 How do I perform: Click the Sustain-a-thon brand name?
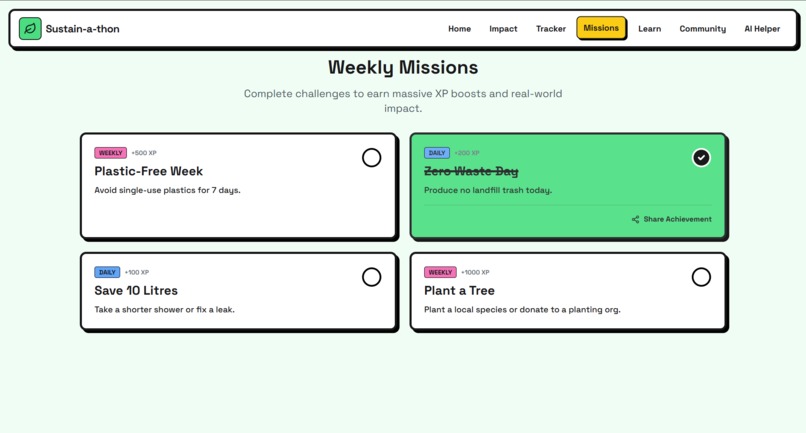(x=82, y=29)
